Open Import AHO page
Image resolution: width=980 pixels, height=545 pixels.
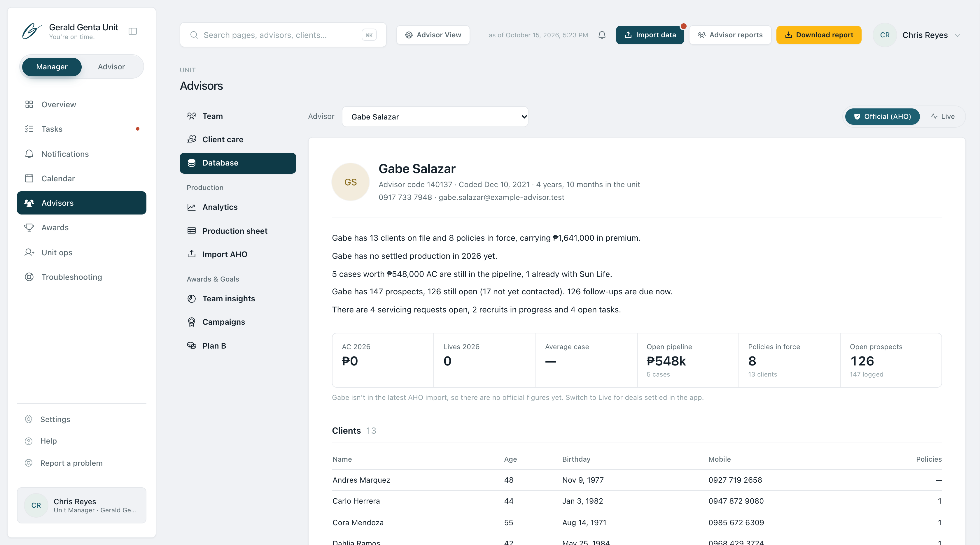[238, 254]
